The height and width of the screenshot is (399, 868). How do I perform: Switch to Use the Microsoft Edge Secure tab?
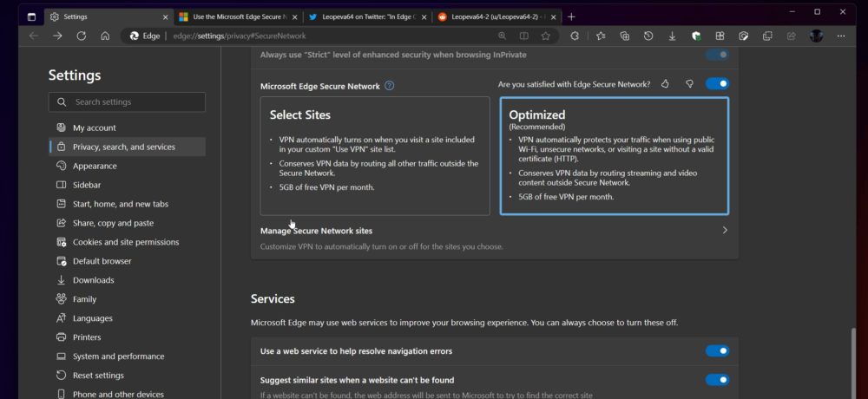click(x=239, y=17)
